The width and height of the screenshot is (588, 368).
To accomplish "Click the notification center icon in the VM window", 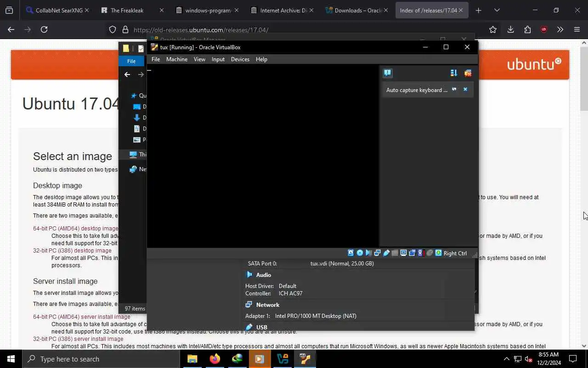I will click(x=388, y=73).
